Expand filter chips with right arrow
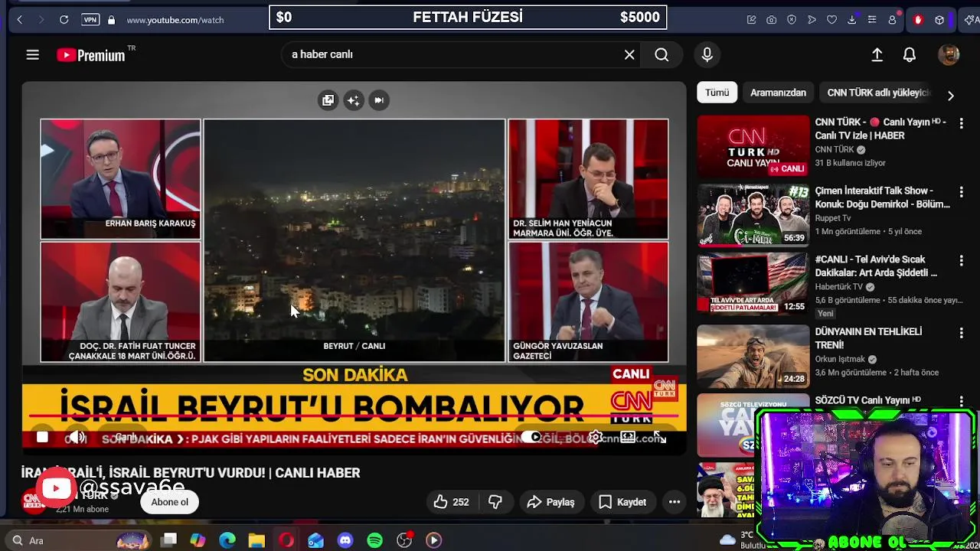This screenshot has height=551, width=980. point(951,96)
